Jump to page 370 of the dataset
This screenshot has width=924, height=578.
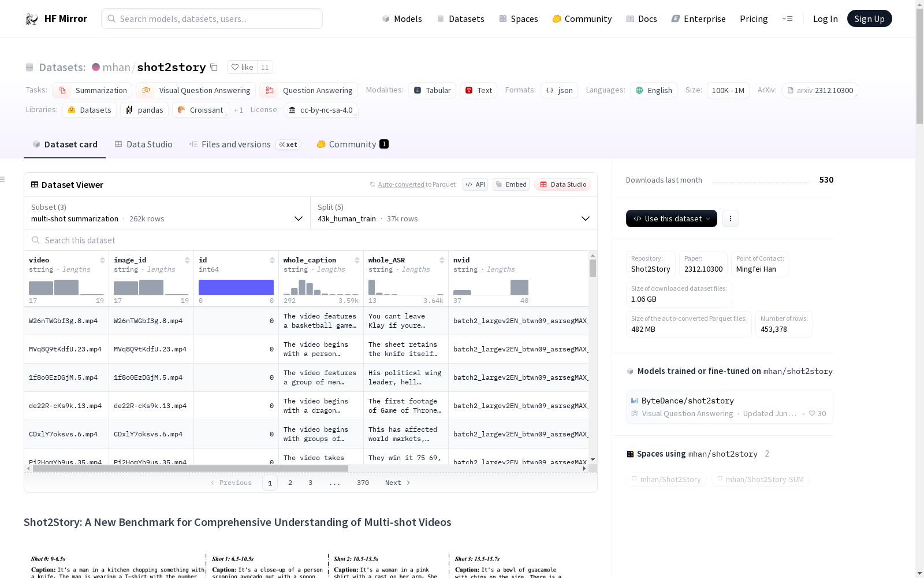click(x=363, y=483)
